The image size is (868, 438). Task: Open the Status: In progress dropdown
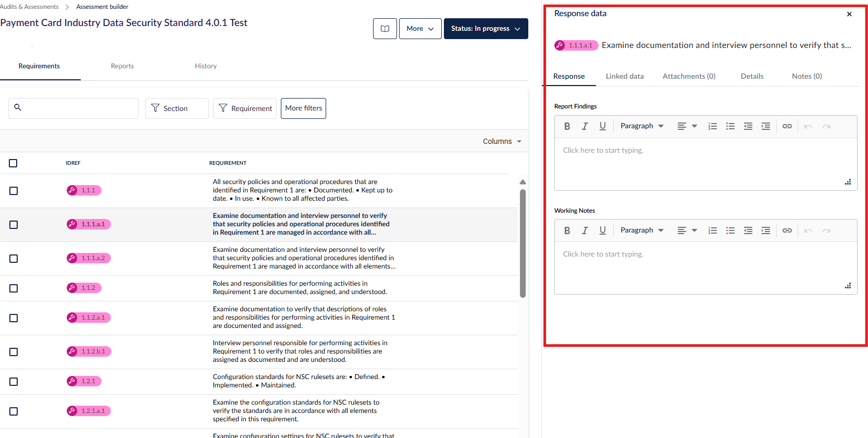coord(486,29)
